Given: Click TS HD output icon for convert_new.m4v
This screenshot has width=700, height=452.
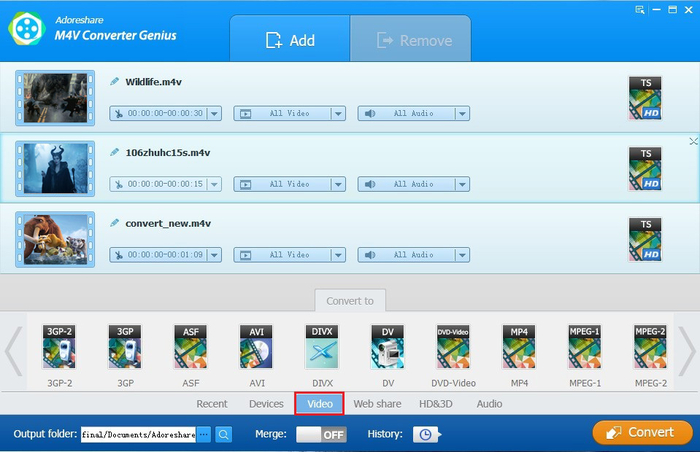Looking at the screenshot, I should point(646,239).
